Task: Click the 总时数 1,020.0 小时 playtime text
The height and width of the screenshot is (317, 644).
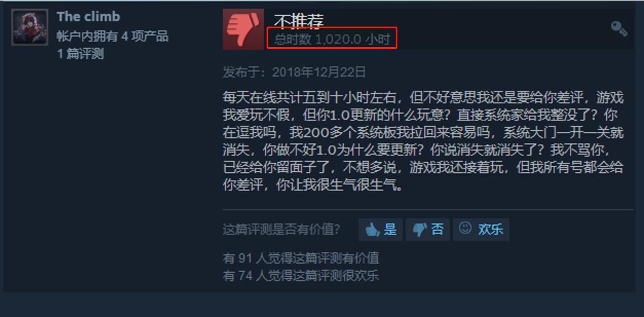Action: coord(332,40)
